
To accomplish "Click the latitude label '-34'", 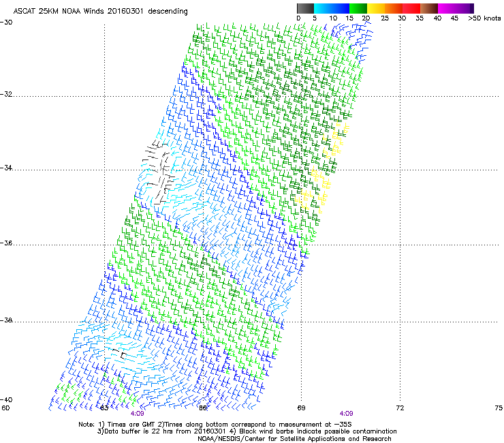I will pos(6,168).
